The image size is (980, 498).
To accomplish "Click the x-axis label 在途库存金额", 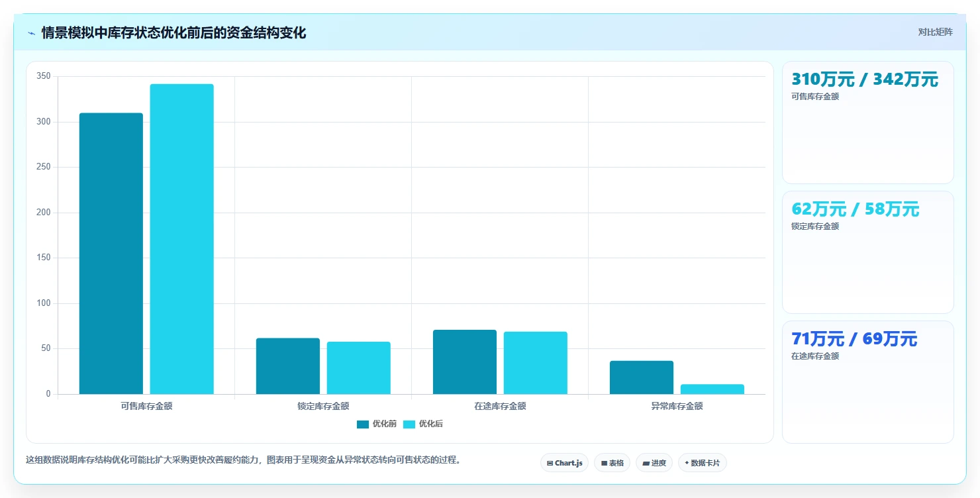I will (500, 407).
